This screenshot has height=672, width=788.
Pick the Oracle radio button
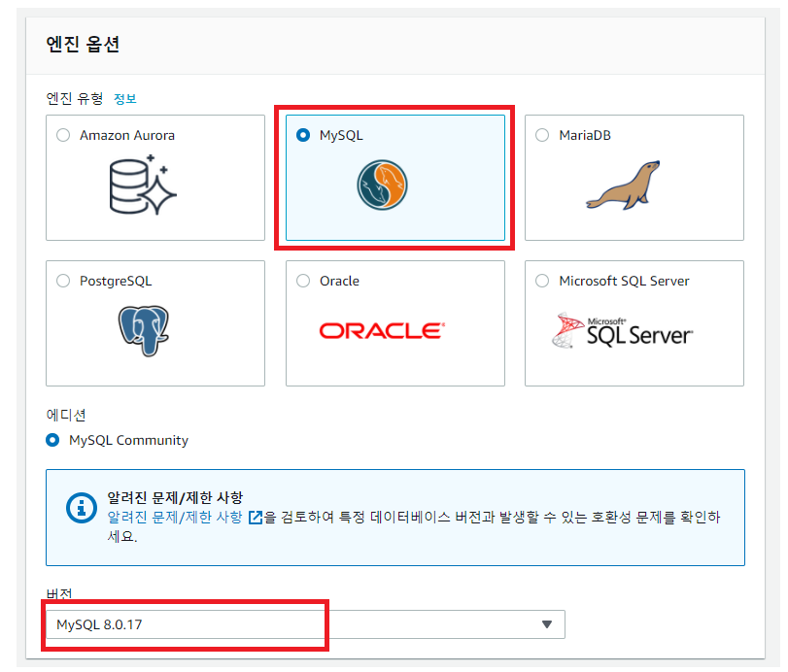303,281
